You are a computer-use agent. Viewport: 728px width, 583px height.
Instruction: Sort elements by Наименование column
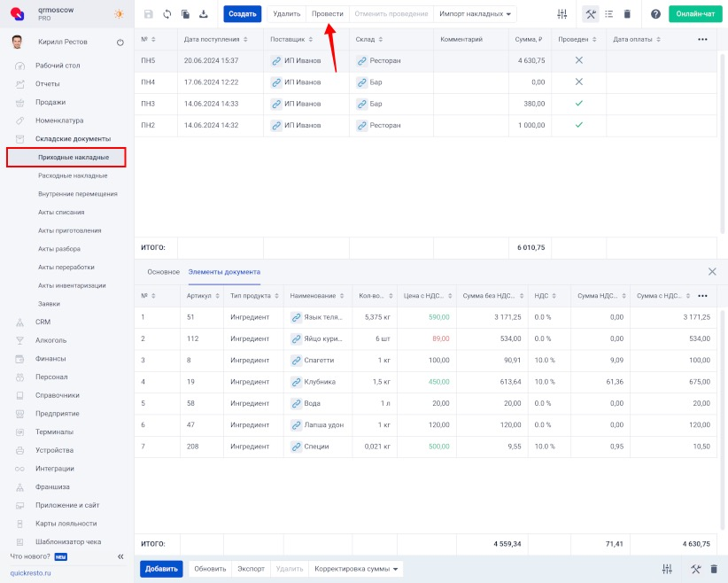pyautogui.click(x=317, y=296)
